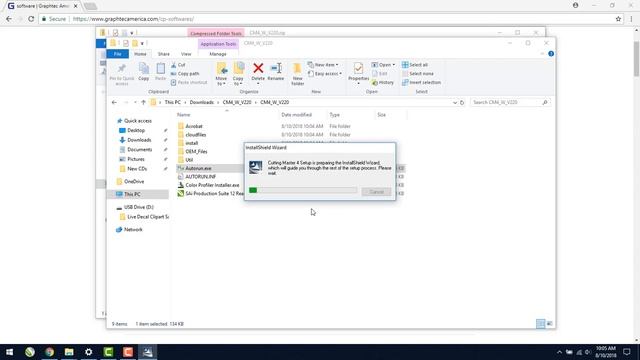
Task: Sort by Type column header
Action: coord(335,115)
